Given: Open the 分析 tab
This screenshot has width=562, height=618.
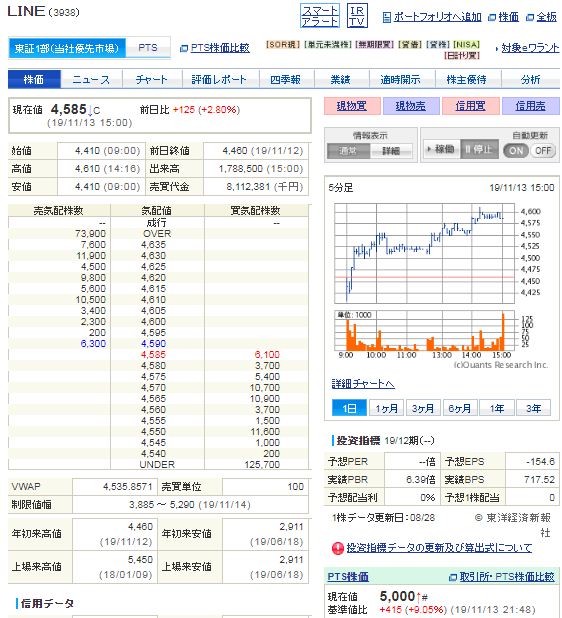Looking at the screenshot, I should (530, 80).
